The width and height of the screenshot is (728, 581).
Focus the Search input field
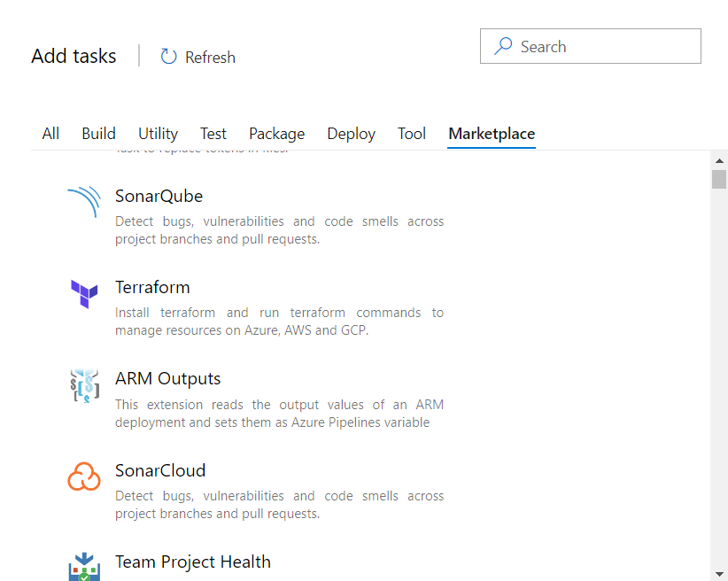click(591, 46)
